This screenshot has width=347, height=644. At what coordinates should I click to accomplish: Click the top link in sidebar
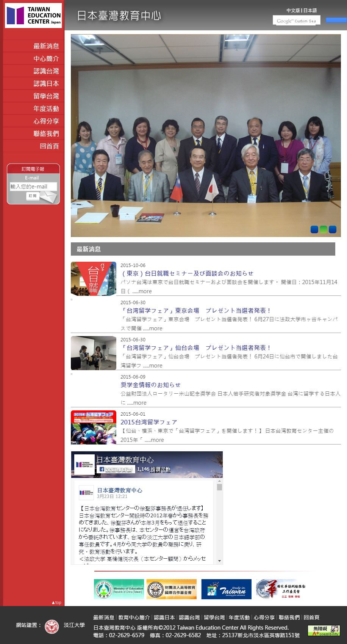(56, 602)
